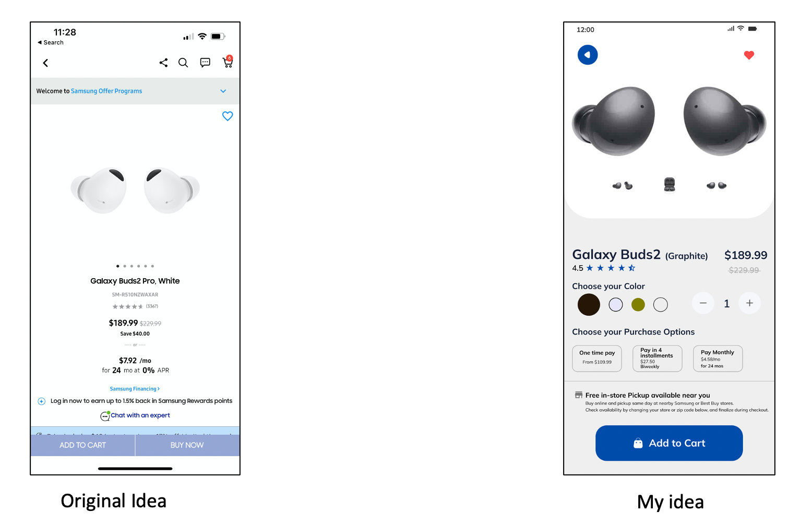
Task: Click the blue Add to Cart button
Action: click(669, 443)
